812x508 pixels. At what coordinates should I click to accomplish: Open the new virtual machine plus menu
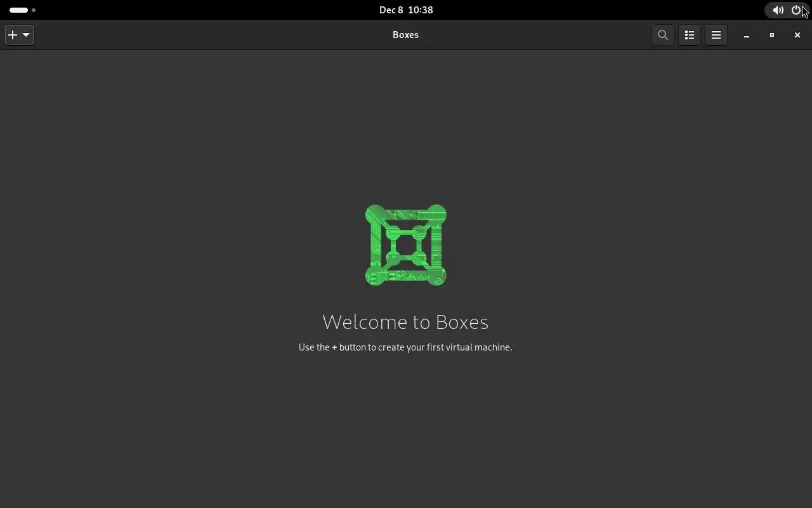click(x=19, y=35)
